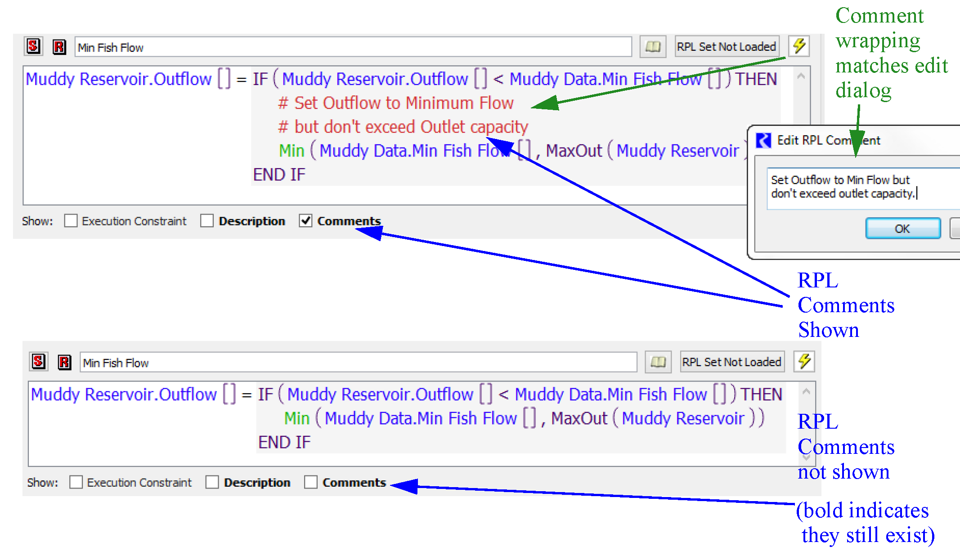The width and height of the screenshot is (960, 560).
Task: Enable Comments checkbox in bottom editor
Action: (311, 482)
